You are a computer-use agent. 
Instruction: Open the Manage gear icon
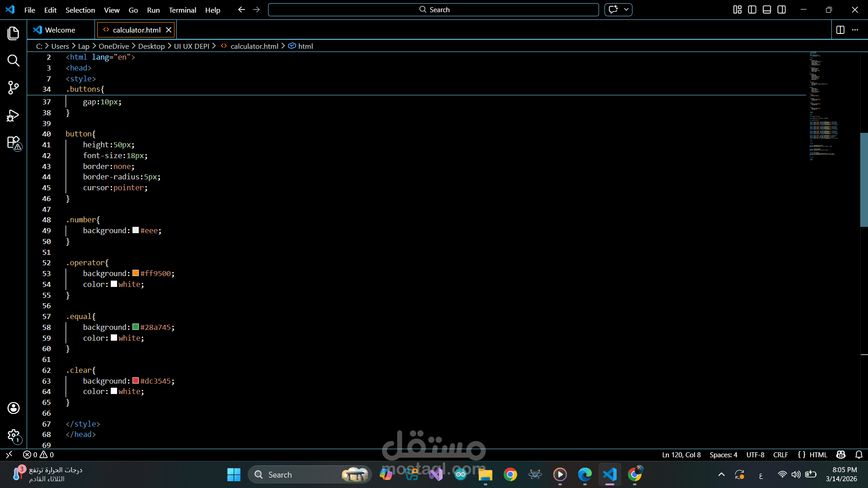[x=13, y=436]
